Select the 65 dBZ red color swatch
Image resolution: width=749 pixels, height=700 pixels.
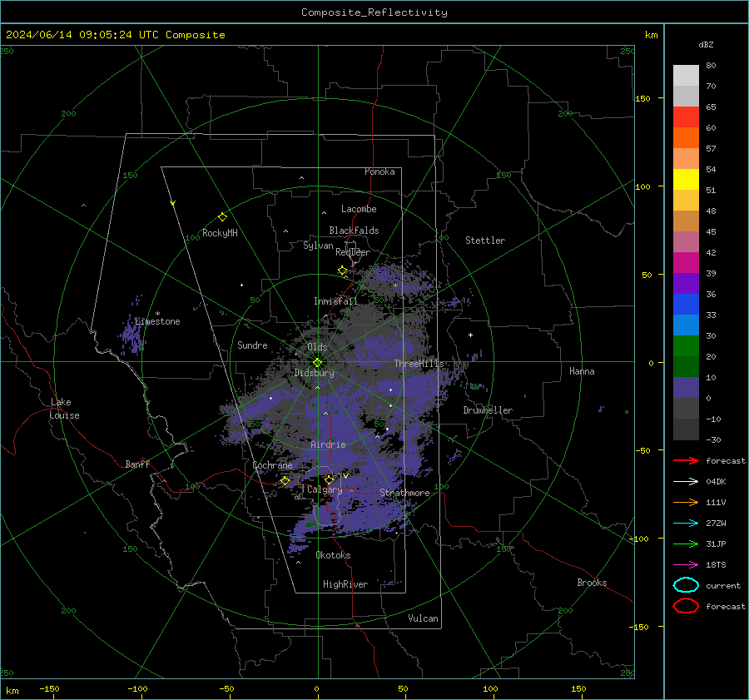click(686, 117)
